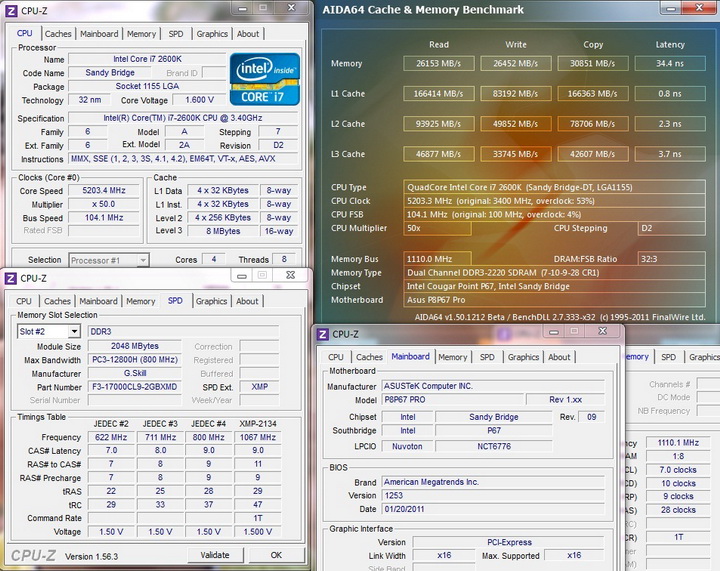This screenshot has width=720, height=571.
Task: Click the Memory Copy 30851 MB/s value
Action: [x=593, y=63]
